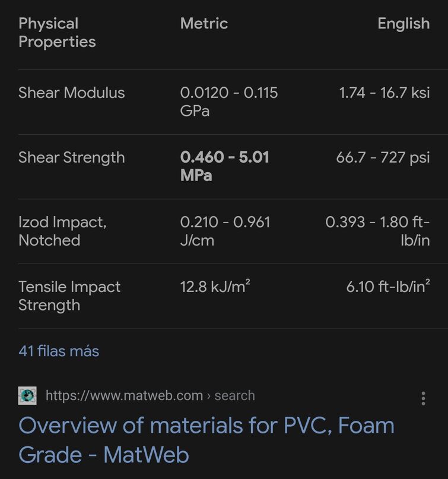Image resolution: width=448 pixels, height=479 pixels.
Task: Click the MatWeb site favicon
Action: [x=27, y=396]
